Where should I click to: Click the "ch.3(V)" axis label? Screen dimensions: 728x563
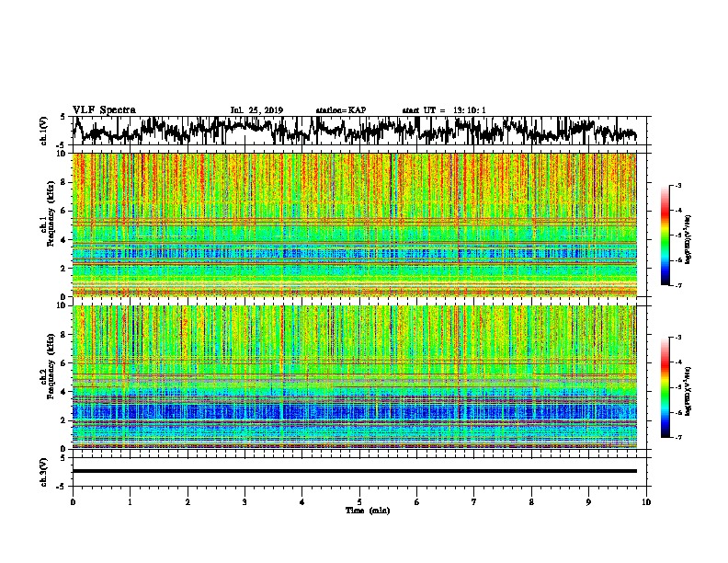click(x=44, y=472)
